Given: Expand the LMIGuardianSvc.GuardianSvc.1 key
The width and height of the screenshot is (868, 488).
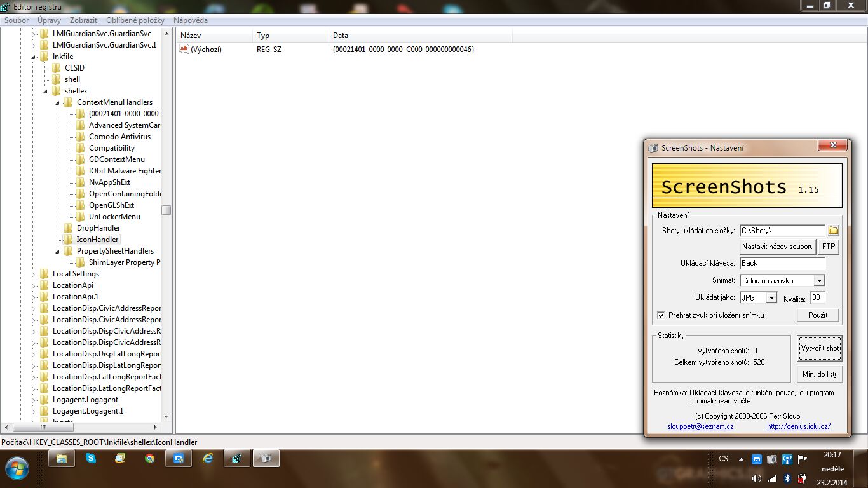Looking at the screenshot, I should (x=34, y=45).
